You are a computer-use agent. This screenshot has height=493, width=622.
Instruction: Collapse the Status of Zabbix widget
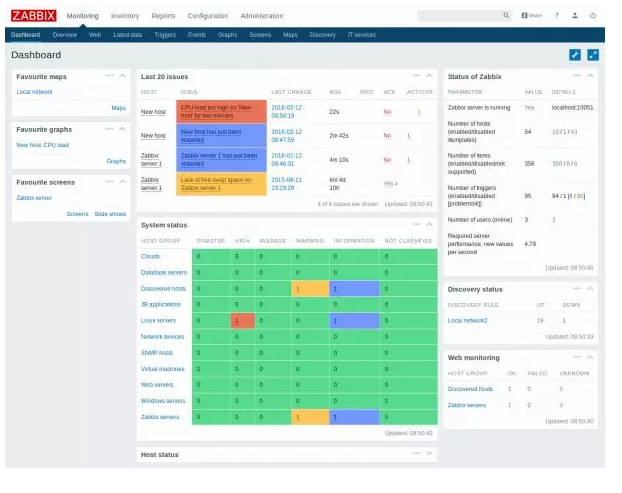pyautogui.click(x=590, y=75)
